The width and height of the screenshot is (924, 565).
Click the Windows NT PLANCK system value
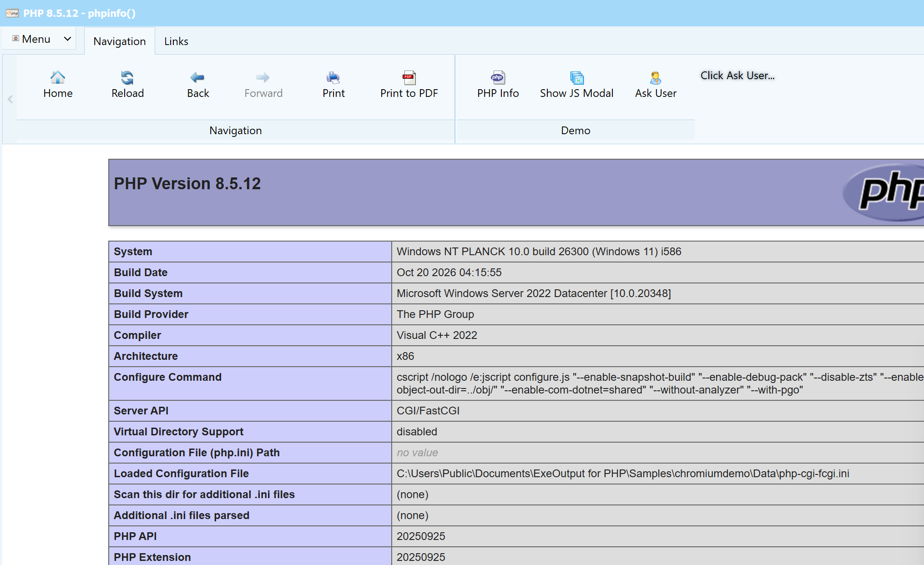tap(539, 252)
